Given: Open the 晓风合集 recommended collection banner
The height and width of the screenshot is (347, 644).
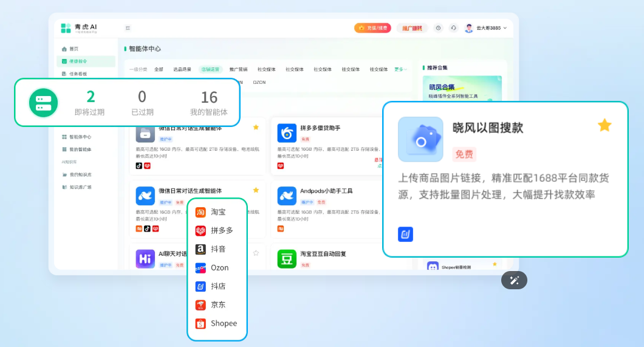Looking at the screenshot, I should (462, 89).
